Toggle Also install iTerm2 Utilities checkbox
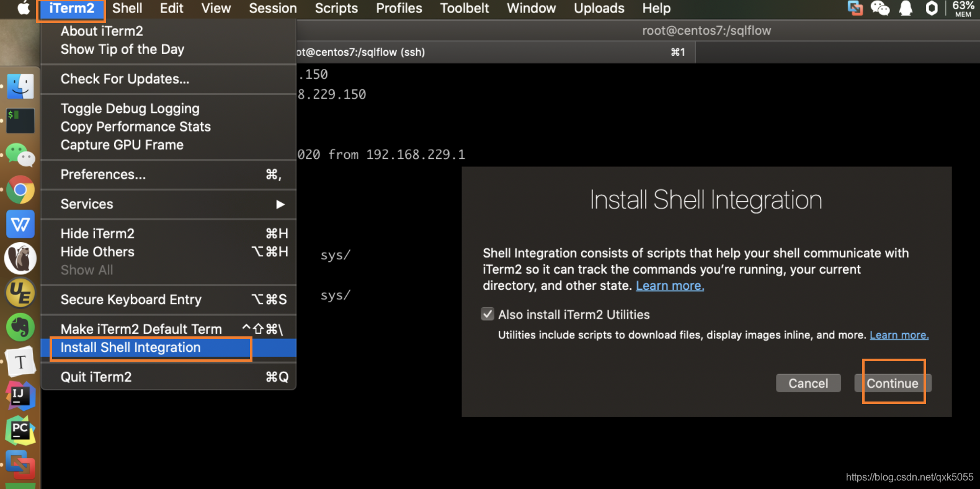980x489 pixels. click(x=488, y=314)
